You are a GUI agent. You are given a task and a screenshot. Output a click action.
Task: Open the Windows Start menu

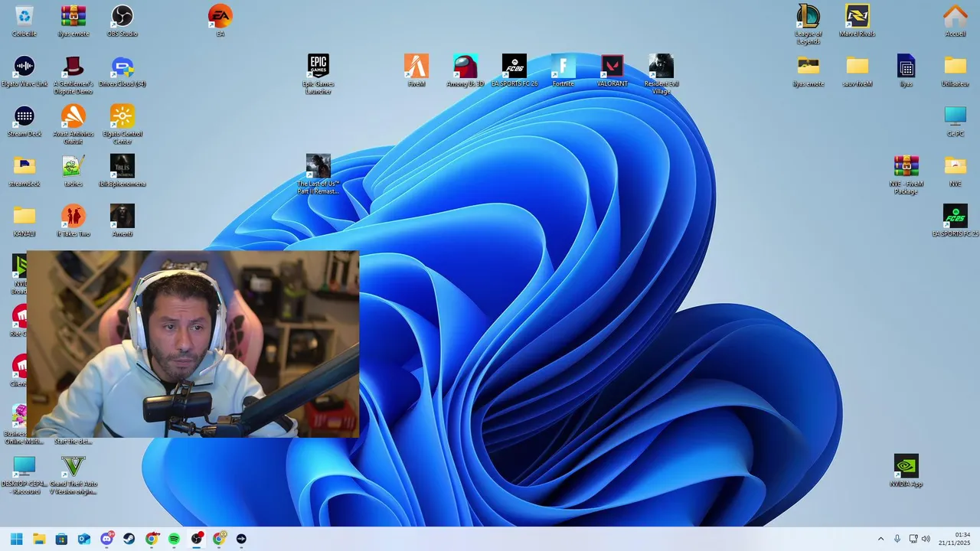point(16,539)
